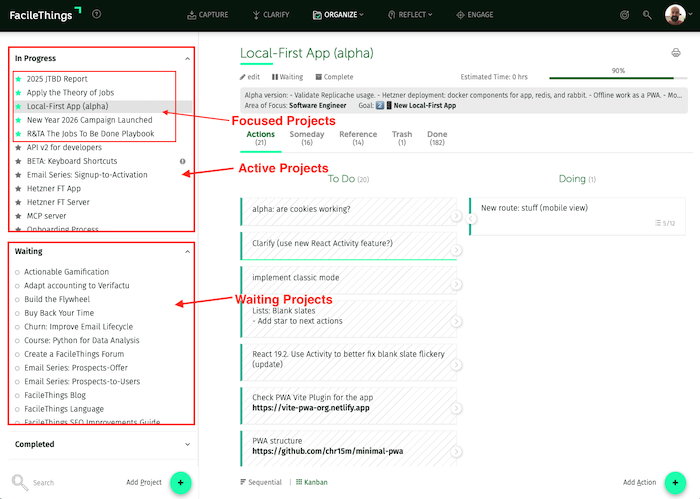The image size is (700, 499).
Task: Move 'alpha: are cookies working?' to Doing arrow
Action: [x=456, y=216]
